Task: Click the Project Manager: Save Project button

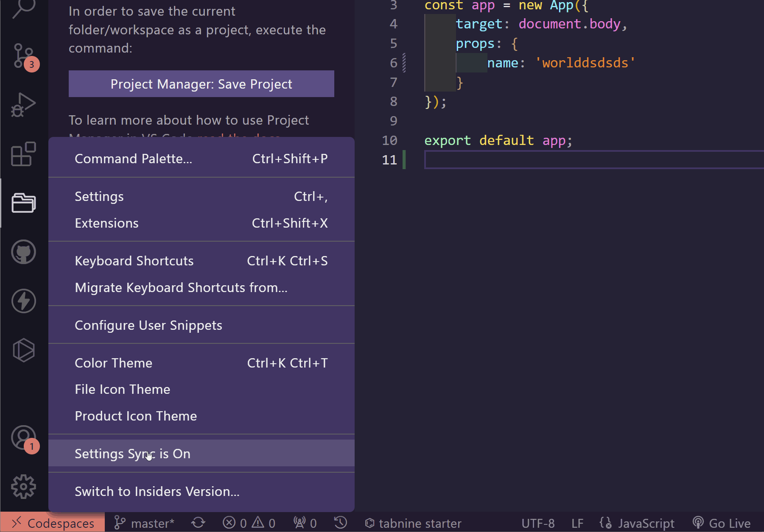Action: pos(201,84)
